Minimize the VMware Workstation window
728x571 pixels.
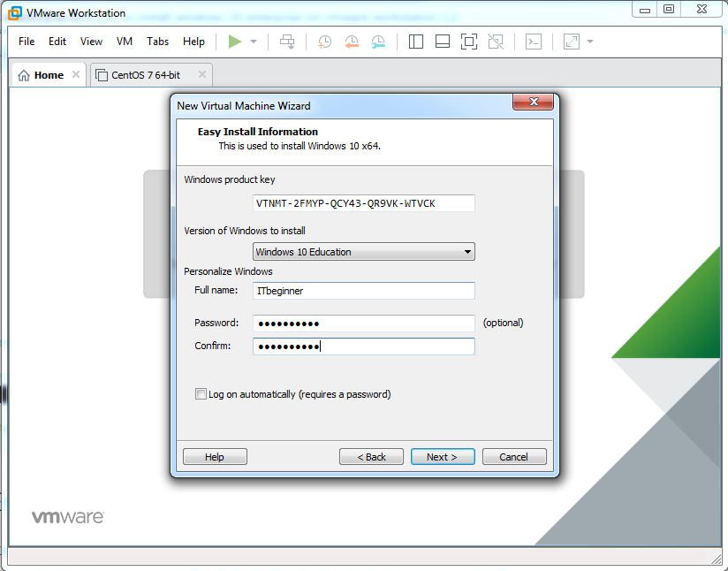(x=645, y=10)
